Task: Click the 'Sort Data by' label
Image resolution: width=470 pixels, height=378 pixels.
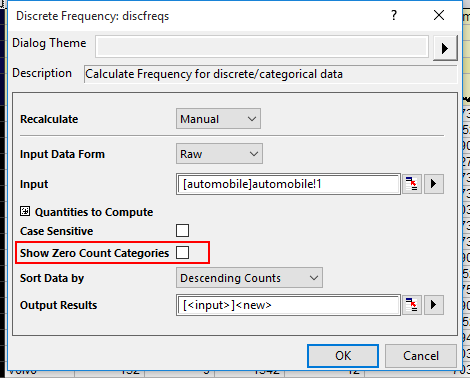Action: [x=52, y=278]
